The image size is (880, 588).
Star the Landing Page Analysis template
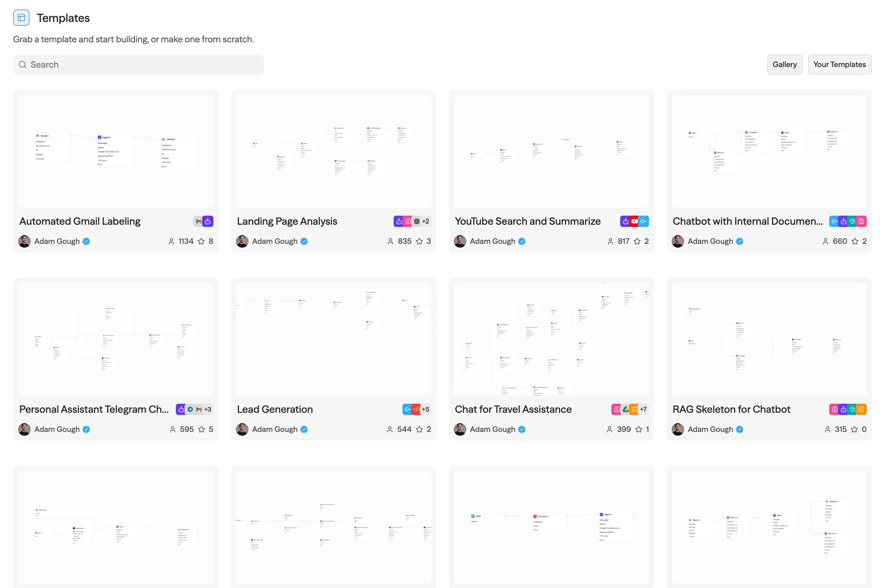pyautogui.click(x=419, y=241)
